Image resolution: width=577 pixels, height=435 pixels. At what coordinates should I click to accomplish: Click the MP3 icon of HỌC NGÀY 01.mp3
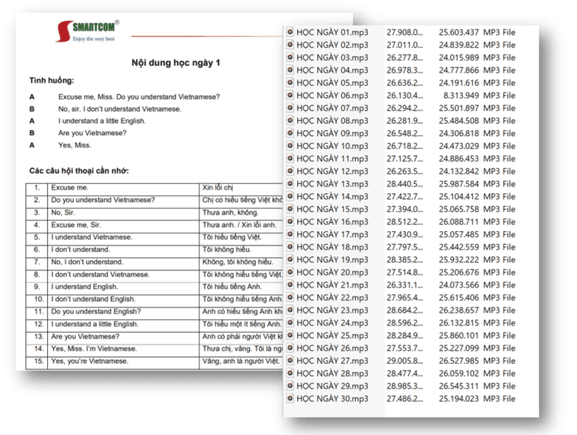coord(290,32)
